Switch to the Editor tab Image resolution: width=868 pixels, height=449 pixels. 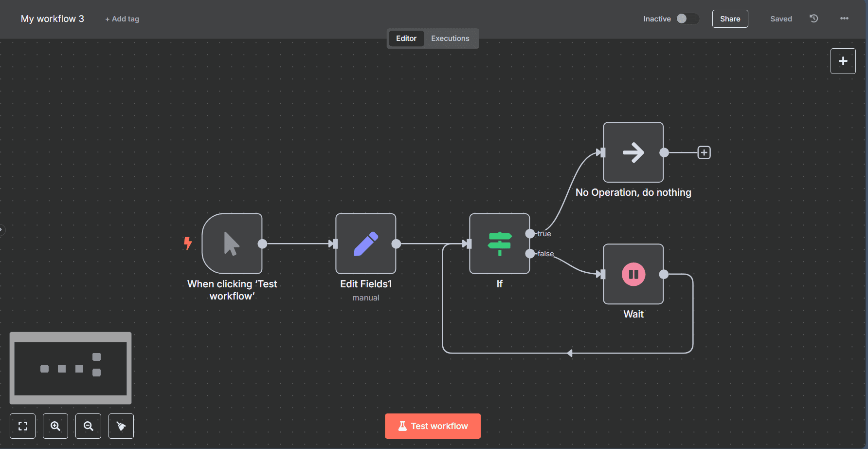406,38
